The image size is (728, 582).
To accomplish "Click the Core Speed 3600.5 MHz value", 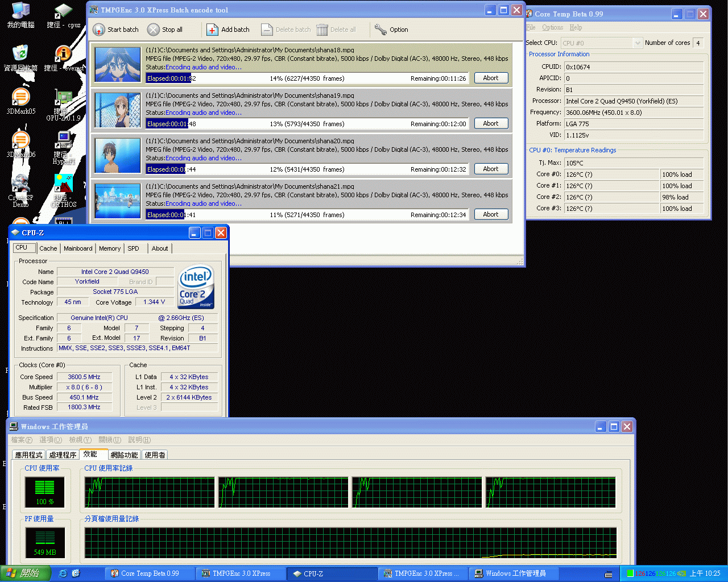I will (x=84, y=377).
